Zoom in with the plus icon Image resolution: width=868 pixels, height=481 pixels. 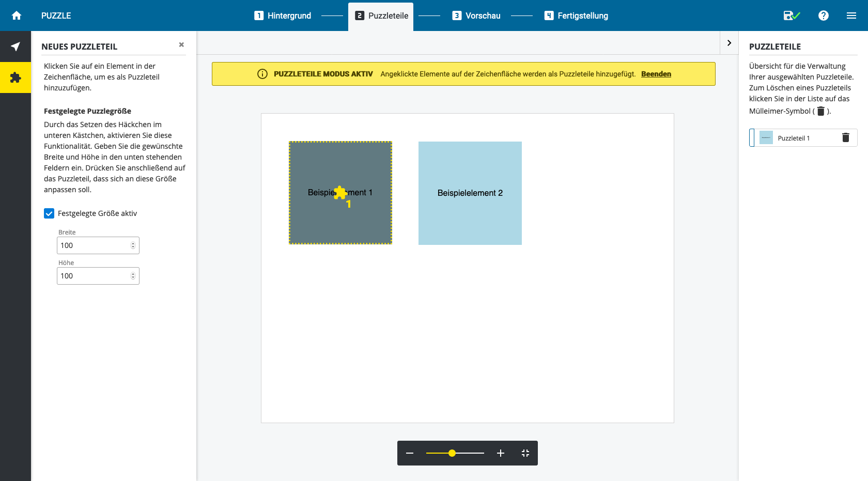[500, 453]
